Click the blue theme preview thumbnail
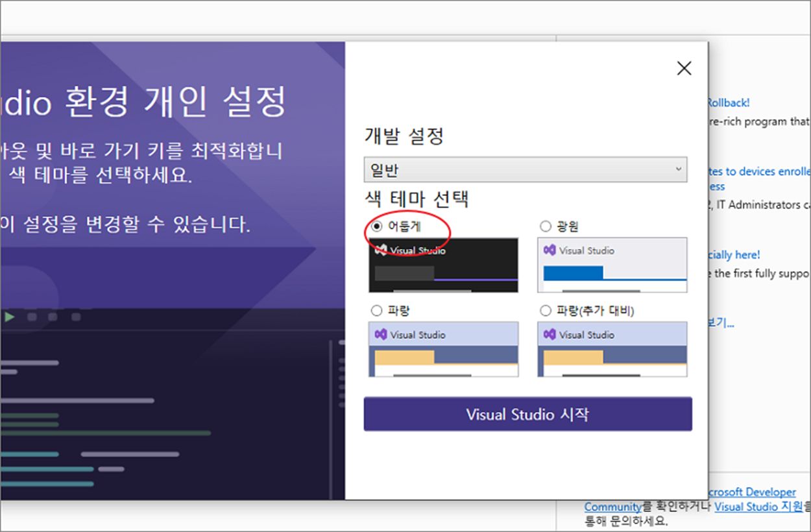Image resolution: width=811 pixels, height=532 pixels. click(444, 349)
